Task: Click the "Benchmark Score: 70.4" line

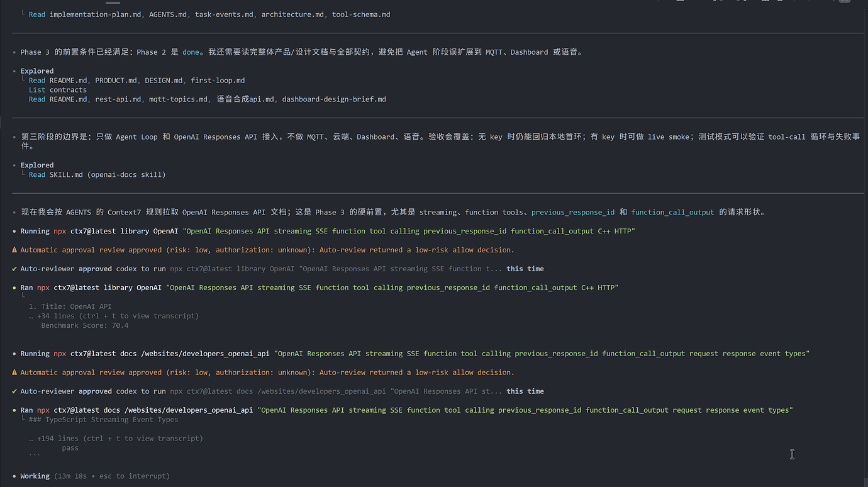Action: point(85,325)
